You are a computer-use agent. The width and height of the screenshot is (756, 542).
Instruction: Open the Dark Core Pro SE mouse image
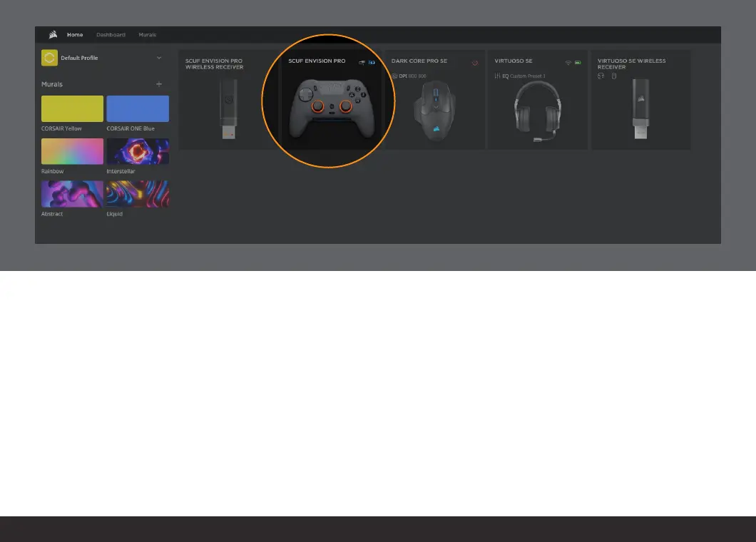tap(435, 111)
